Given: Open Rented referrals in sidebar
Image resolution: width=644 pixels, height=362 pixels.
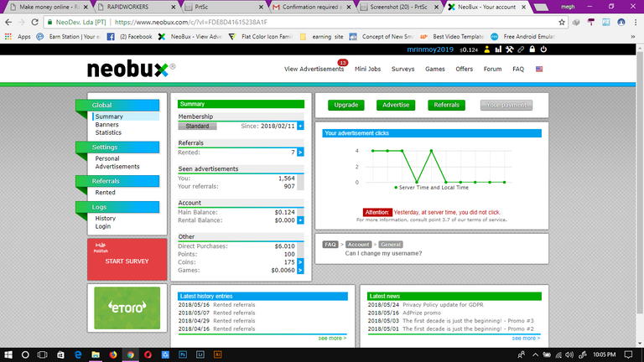Looking at the screenshot, I should (x=105, y=193).
